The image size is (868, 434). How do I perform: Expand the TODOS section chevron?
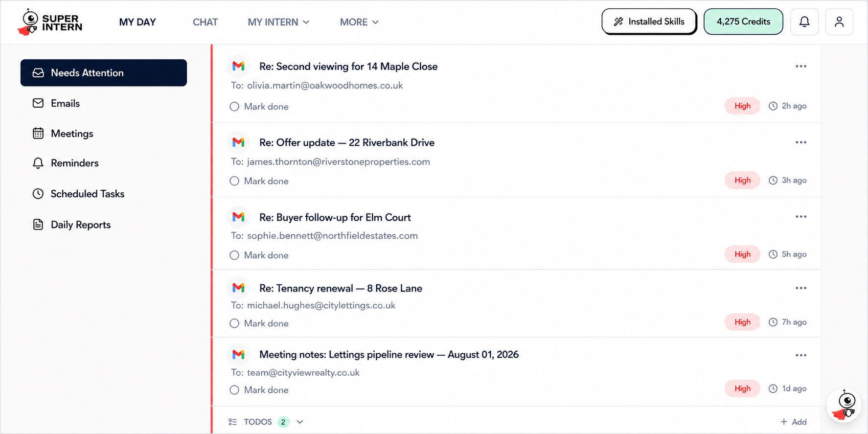(x=300, y=422)
